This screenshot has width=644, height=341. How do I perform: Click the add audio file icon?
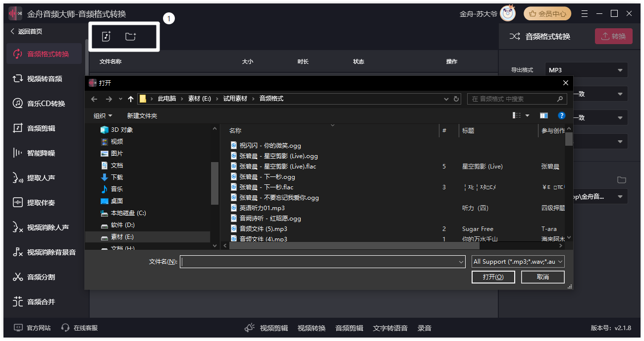(106, 37)
